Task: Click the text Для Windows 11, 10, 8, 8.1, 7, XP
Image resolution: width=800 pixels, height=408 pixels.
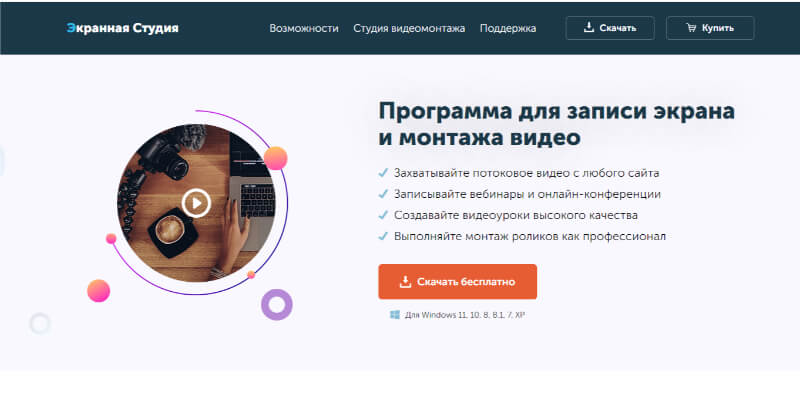Action: (465, 315)
